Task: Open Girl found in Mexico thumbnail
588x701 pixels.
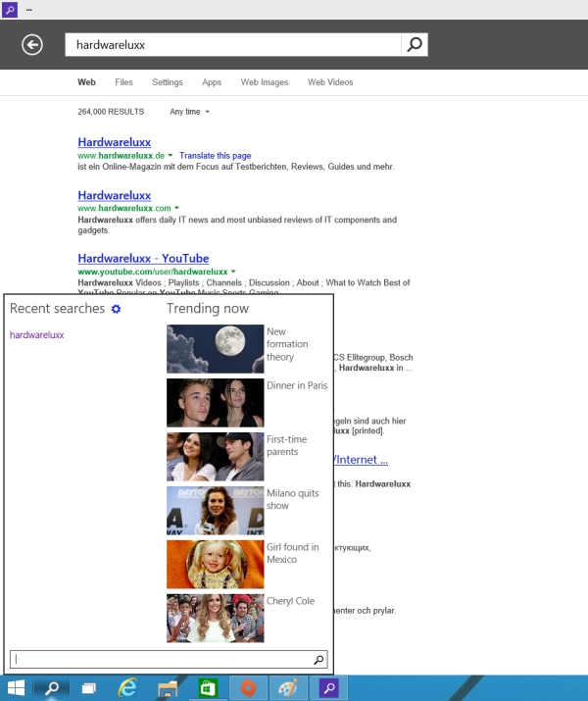Action: pos(215,564)
